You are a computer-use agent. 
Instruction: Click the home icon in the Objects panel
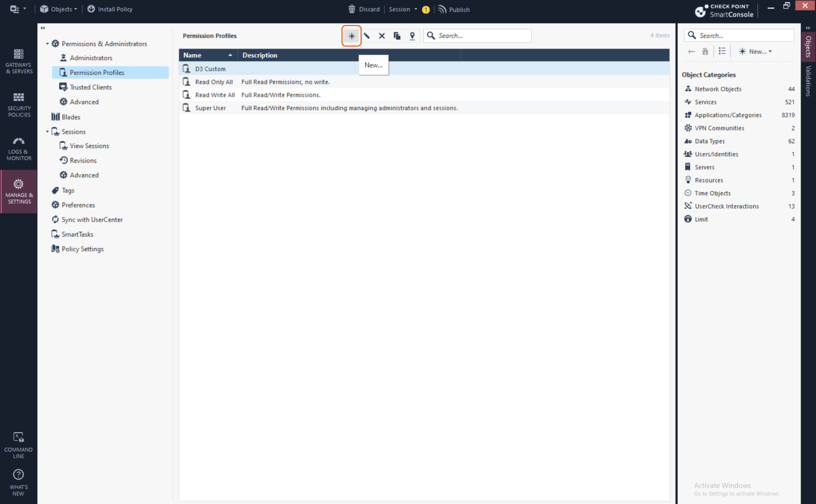[705, 51]
